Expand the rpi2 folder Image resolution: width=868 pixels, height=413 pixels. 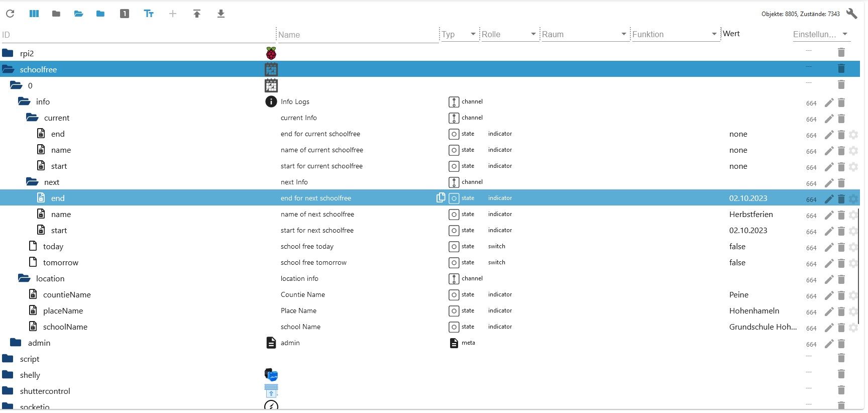coord(8,53)
